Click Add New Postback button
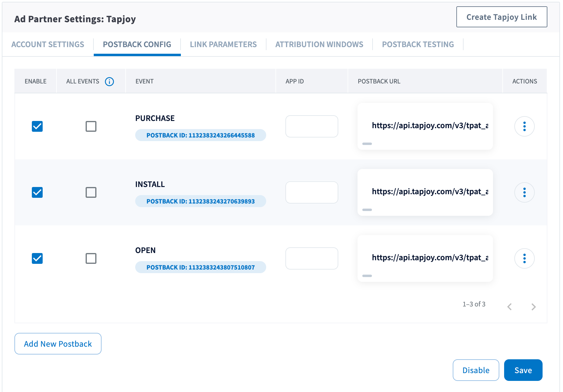The image size is (563, 392). [x=58, y=344]
